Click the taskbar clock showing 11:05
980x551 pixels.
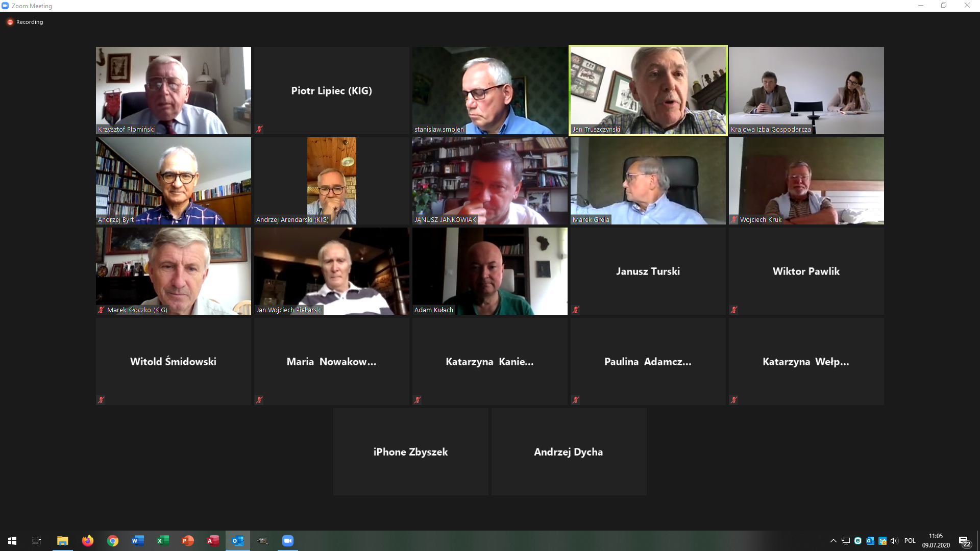(936, 541)
